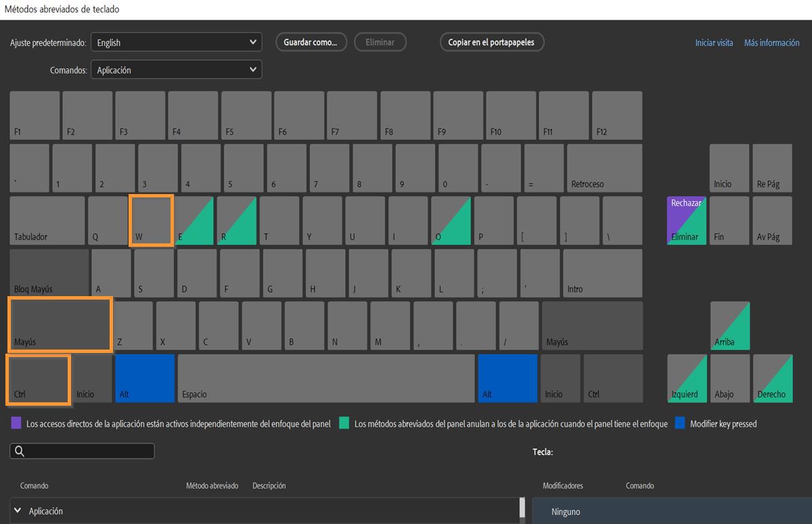Select the Fin key
812x524 pixels.
[729, 220]
